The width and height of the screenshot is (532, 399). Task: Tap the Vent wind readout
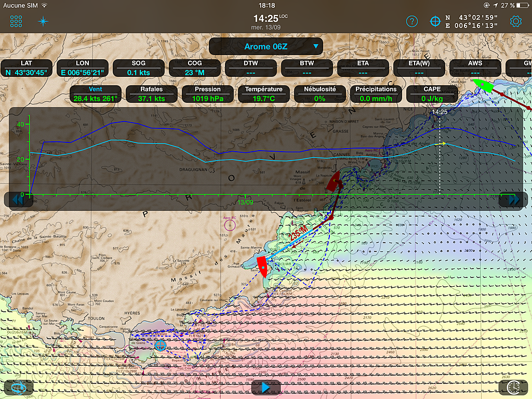[x=96, y=94]
